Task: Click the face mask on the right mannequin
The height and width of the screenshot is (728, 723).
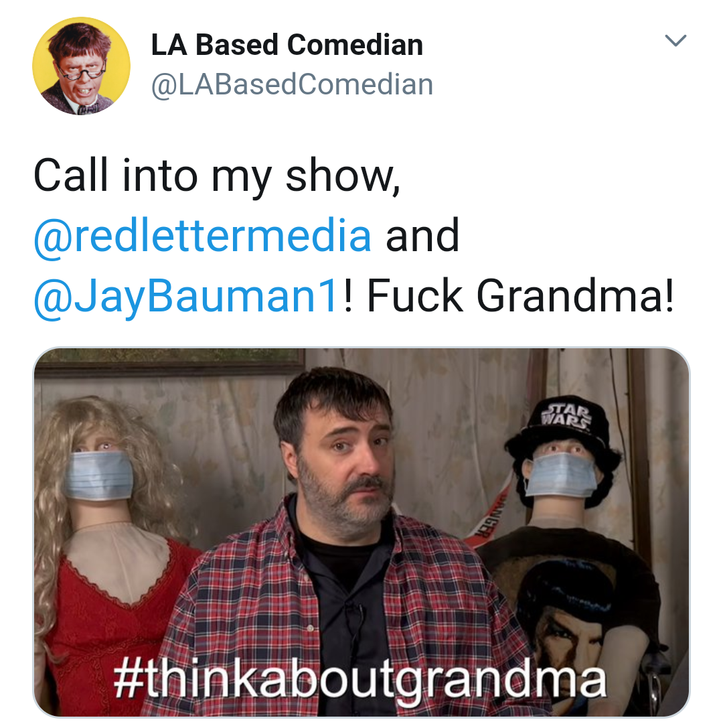Action: (x=560, y=475)
